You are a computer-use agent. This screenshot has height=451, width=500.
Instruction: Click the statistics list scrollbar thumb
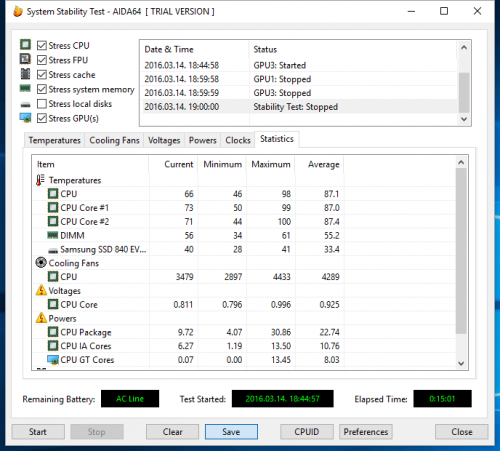[x=461, y=251]
